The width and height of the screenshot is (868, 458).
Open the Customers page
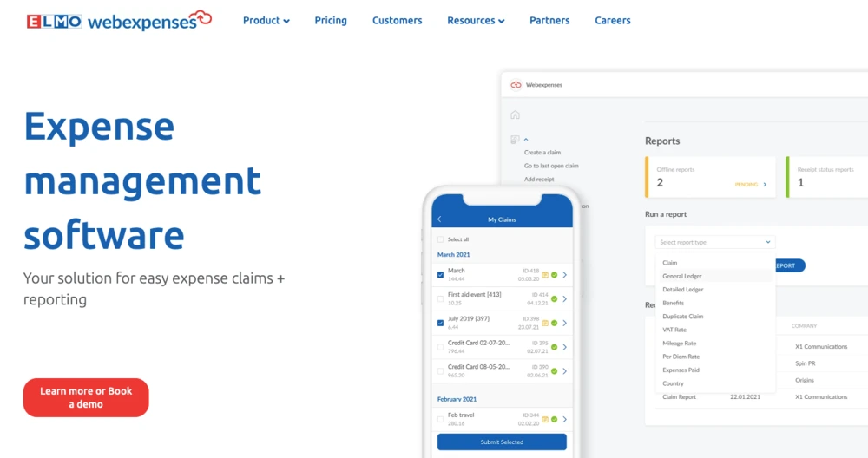pos(397,21)
